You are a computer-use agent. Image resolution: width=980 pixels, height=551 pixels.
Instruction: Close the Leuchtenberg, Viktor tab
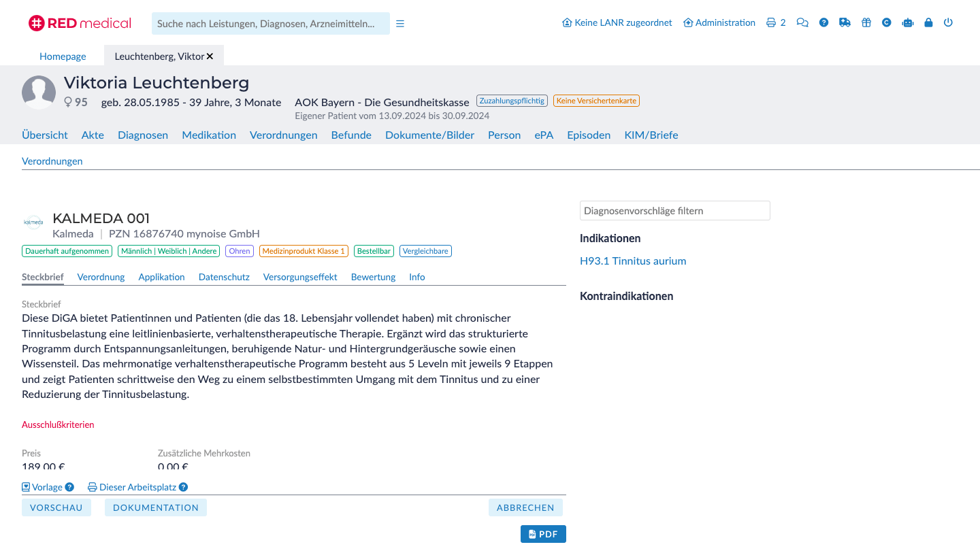click(x=210, y=56)
